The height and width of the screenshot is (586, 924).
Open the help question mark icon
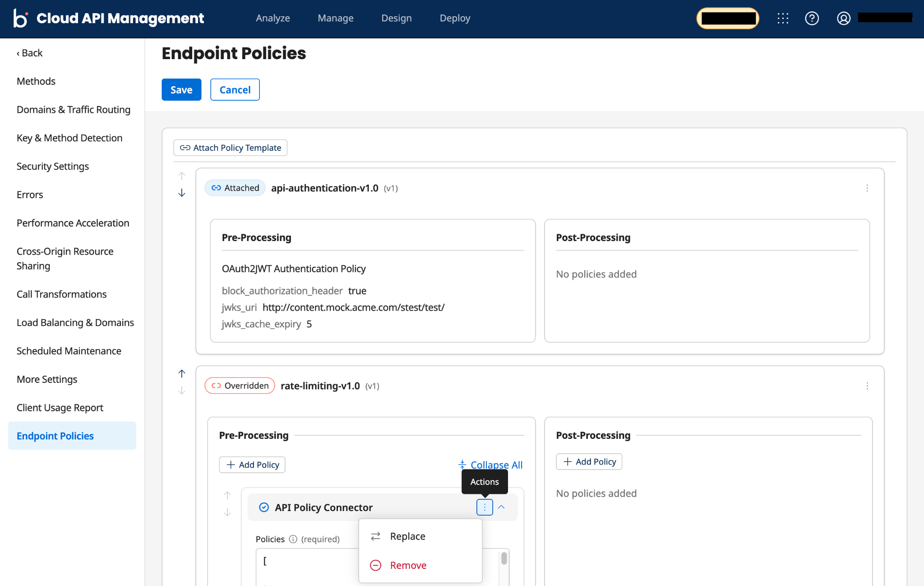(x=812, y=18)
